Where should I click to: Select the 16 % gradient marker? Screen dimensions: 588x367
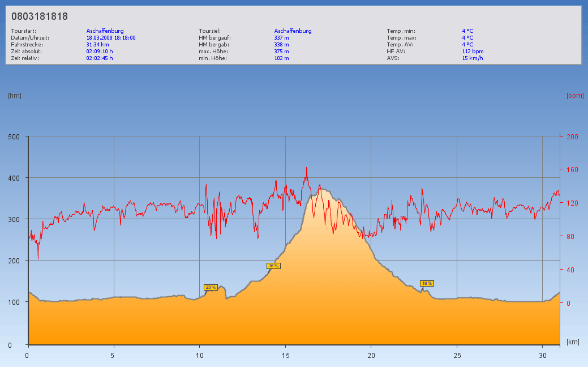point(273,266)
